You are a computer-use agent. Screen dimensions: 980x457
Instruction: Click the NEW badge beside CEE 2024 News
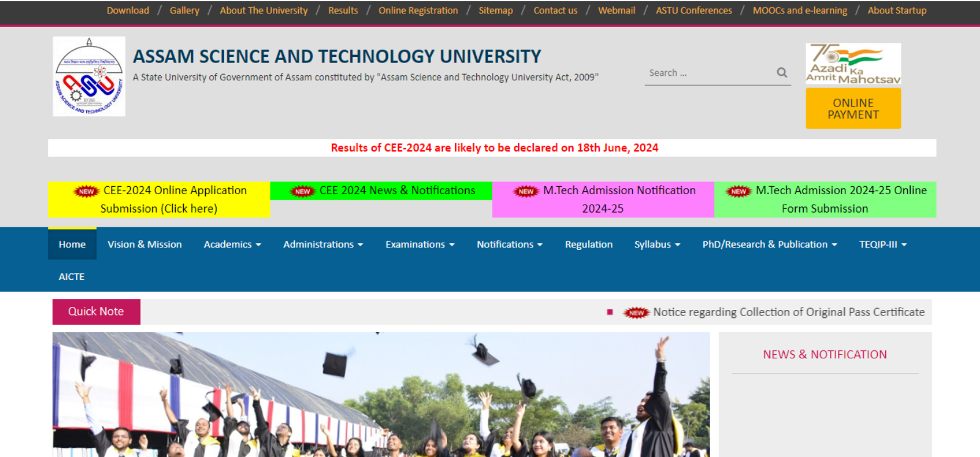click(302, 191)
